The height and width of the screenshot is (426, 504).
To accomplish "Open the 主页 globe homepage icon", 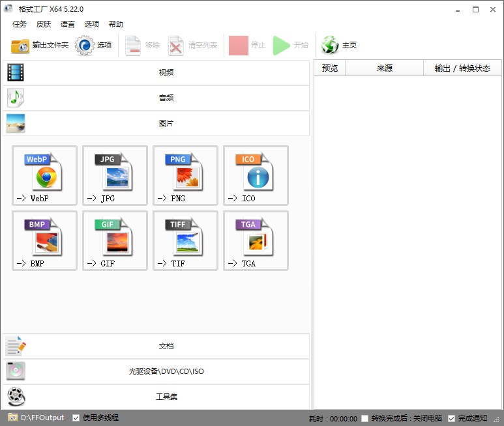I will 330,45.
